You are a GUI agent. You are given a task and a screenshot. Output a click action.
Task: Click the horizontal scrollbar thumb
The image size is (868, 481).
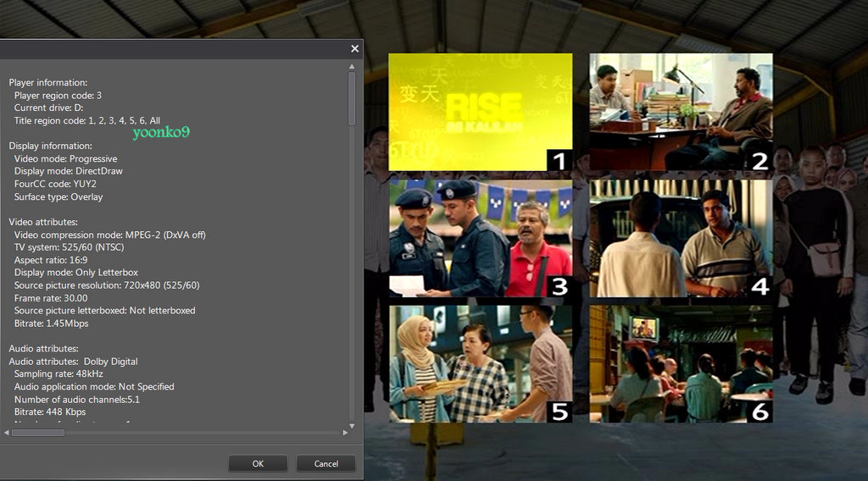[38, 433]
